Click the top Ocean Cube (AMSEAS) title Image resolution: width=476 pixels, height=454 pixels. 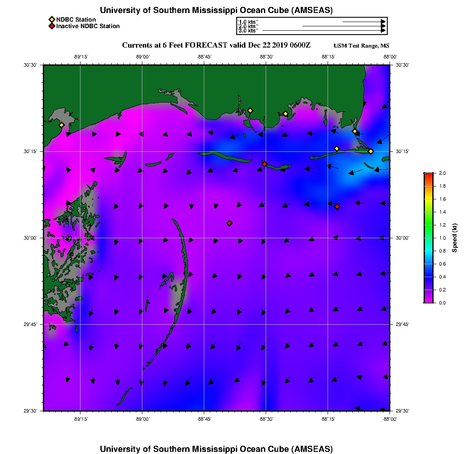pyautogui.click(x=216, y=10)
